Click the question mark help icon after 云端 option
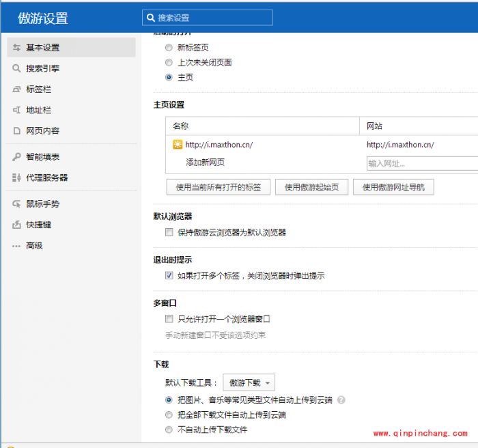The height and width of the screenshot is (448, 478). pyautogui.click(x=341, y=400)
